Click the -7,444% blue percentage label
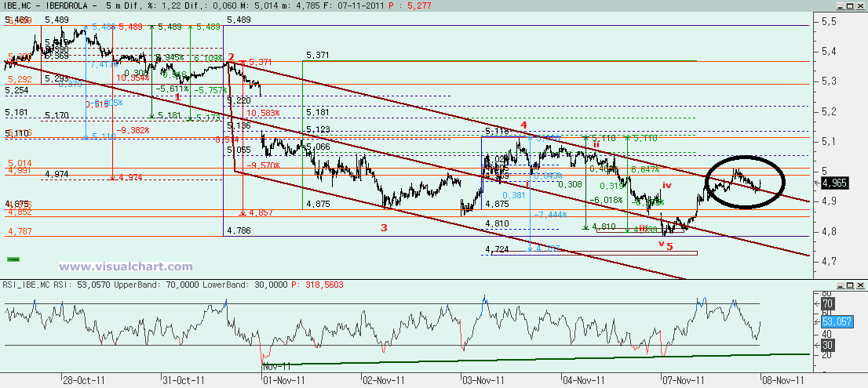The image size is (868, 388). click(549, 215)
